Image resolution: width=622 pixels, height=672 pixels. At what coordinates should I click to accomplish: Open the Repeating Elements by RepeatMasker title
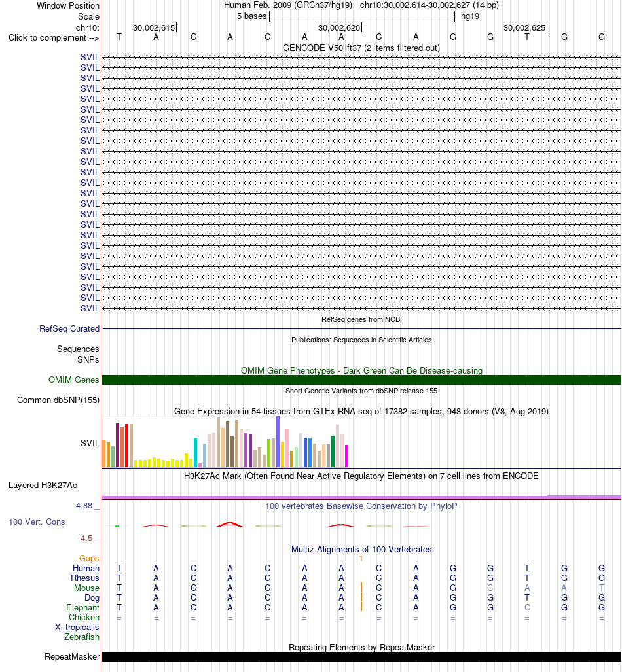tap(361, 647)
